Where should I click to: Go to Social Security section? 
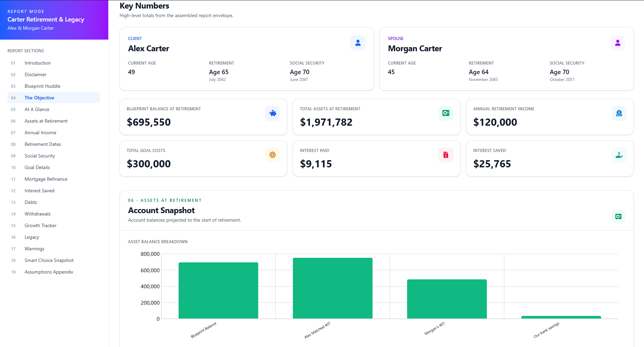54,156
